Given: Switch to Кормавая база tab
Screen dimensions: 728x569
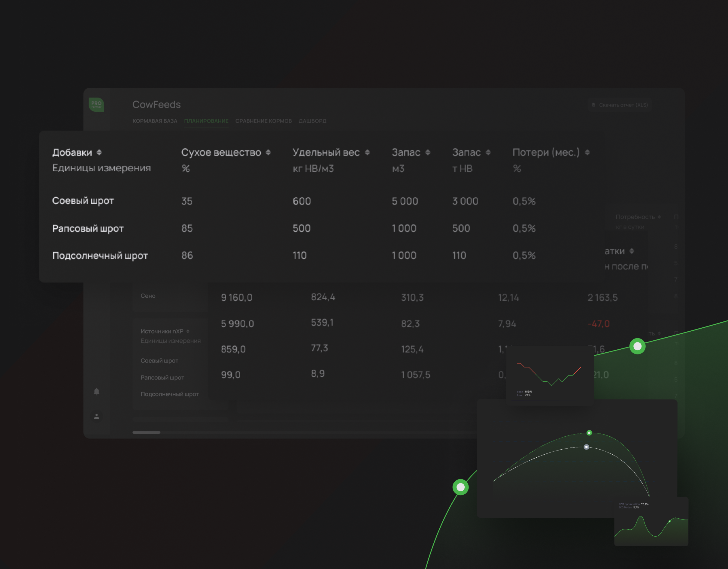Looking at the screenshot, I should [x=155, y=121].
